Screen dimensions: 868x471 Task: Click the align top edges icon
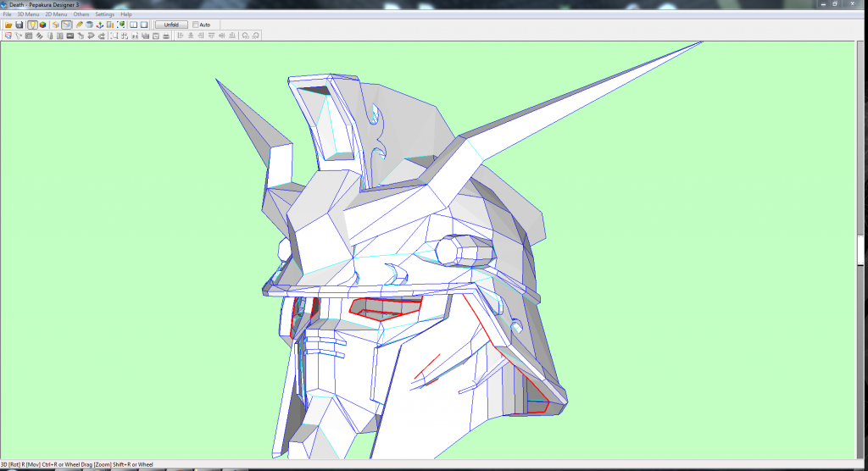(x=211, y=36)
